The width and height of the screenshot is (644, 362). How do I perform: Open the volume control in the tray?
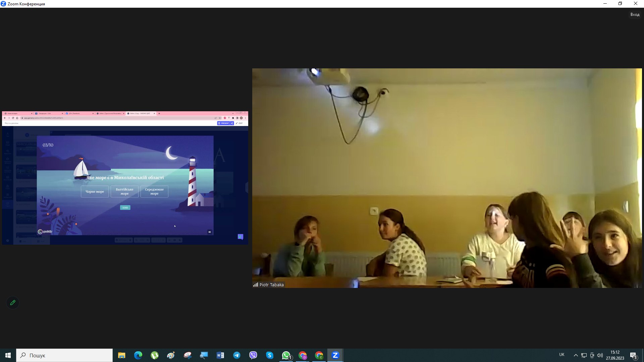600,355
